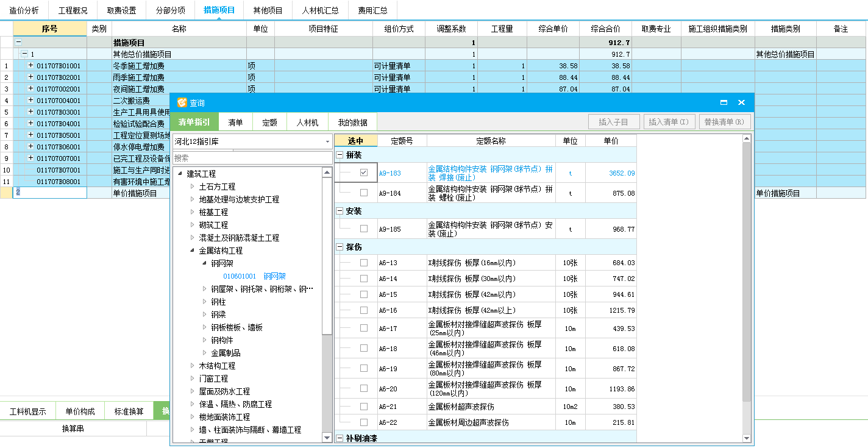The width and height of the screenshot is (868, 448).
Task: Select the 砌筑工程 tree item
Action: [213, 225]
